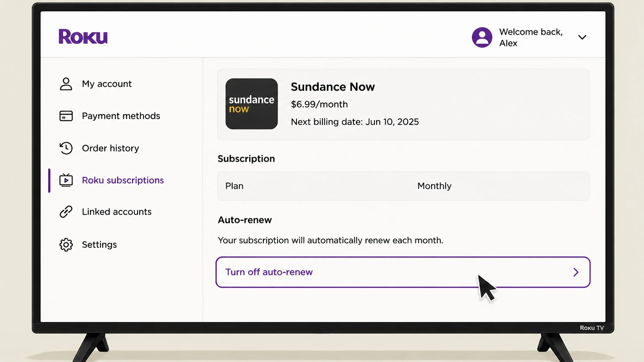Open Settings in sidebar
The width and height of the screenshot is (644, 362).
(x=99, y=245)
